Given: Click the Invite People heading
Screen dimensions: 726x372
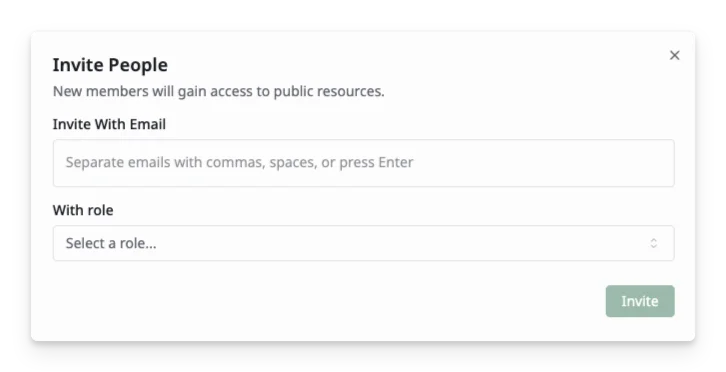Looking at the screenshot, I should [x=110, y=65].
